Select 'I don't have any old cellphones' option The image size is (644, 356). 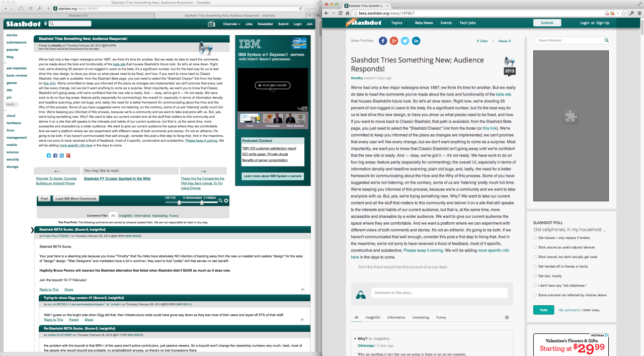click(x=535, y=286)
